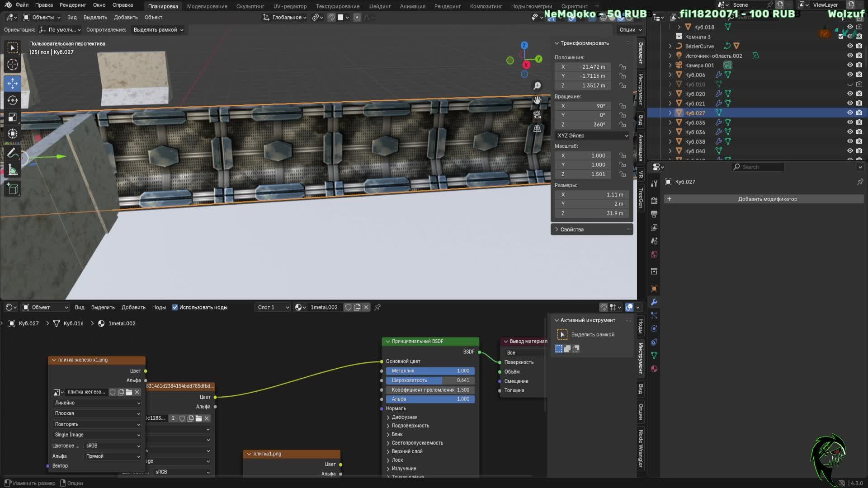Open the XYZ Euler rotation mode dropdown
This screenshot has height=488, width=868.
pyautogui.click(x=592, y=136)
